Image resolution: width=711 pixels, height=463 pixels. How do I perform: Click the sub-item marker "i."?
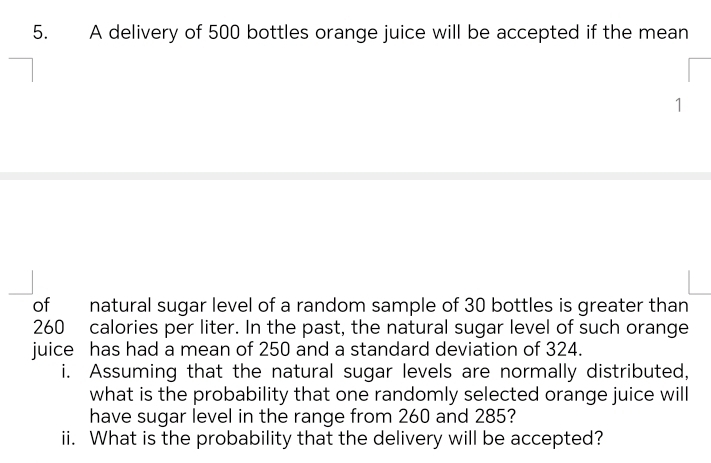66,371
